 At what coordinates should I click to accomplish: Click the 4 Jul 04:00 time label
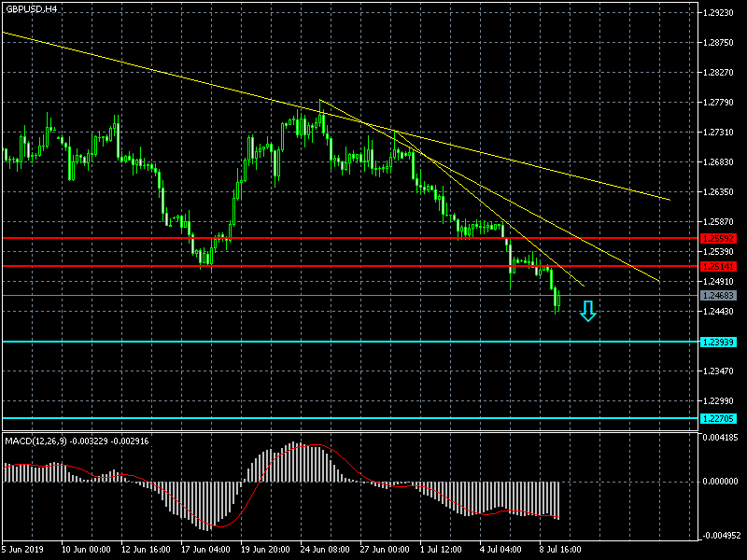coord(500,550)
